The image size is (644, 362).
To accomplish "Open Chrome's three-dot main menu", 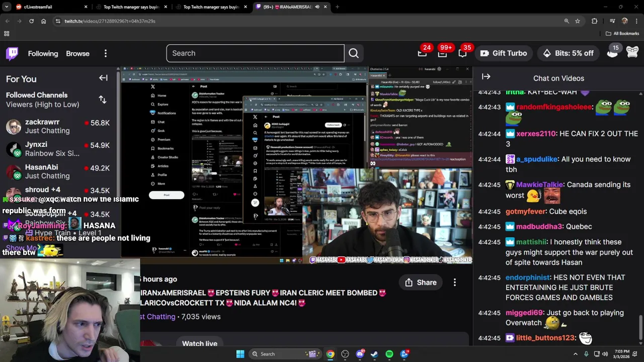I will pos(637,21).
